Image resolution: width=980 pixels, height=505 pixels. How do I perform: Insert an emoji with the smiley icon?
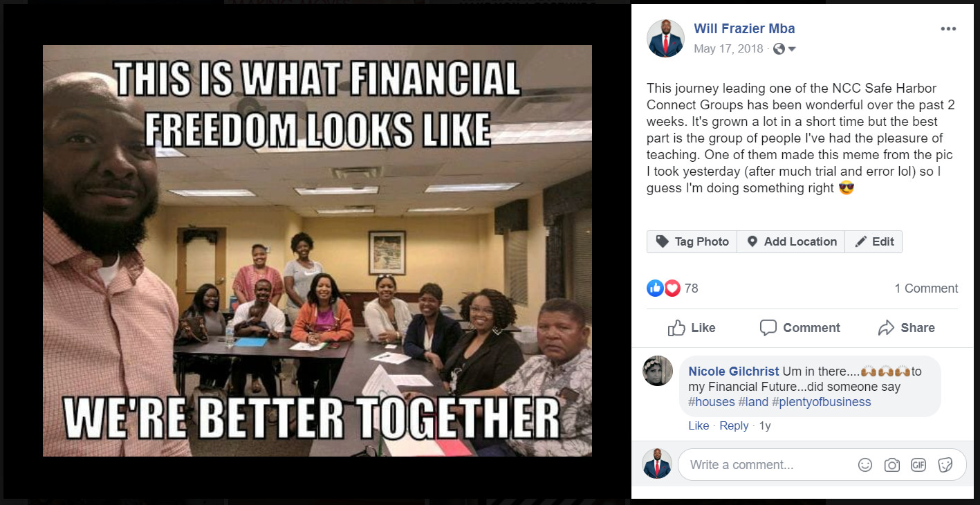pos(865,465)
